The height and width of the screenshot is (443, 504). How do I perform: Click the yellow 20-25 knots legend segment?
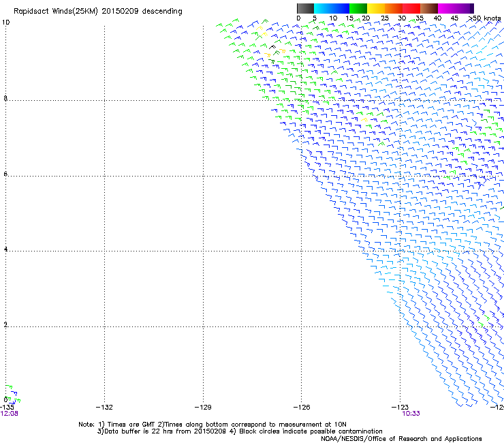(x=376, y=8)
